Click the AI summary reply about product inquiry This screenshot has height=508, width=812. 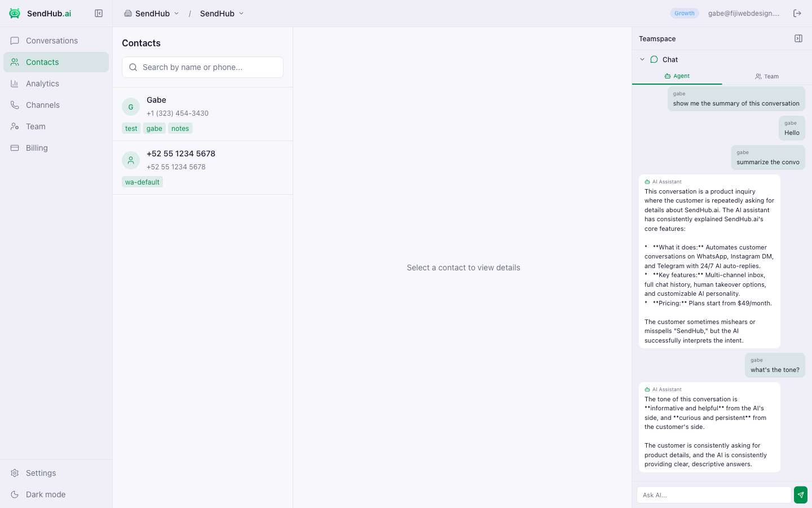pos(709,261)
